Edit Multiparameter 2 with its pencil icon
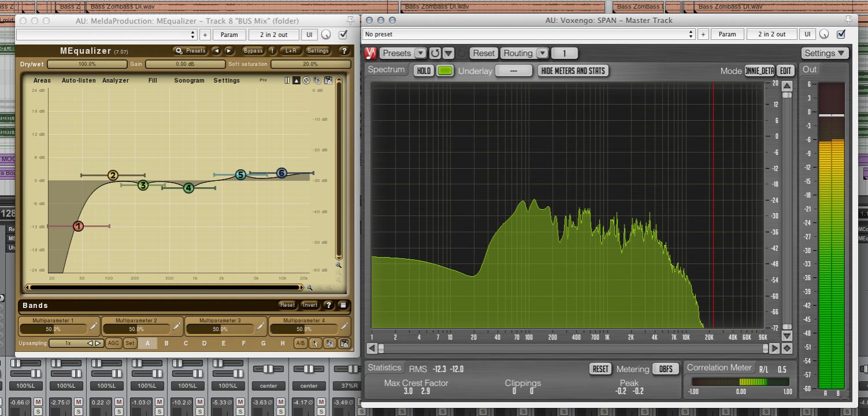Screen dimensions: 868x416 177,326
